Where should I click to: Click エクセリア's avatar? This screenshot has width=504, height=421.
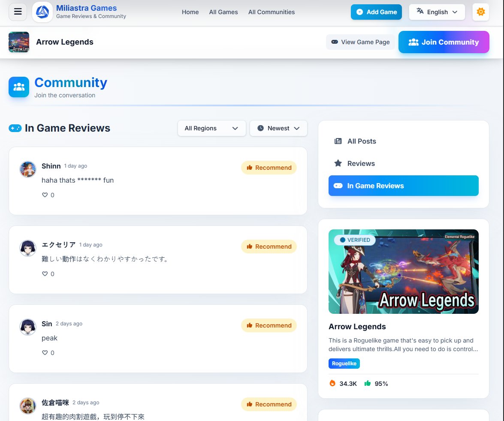28,248
